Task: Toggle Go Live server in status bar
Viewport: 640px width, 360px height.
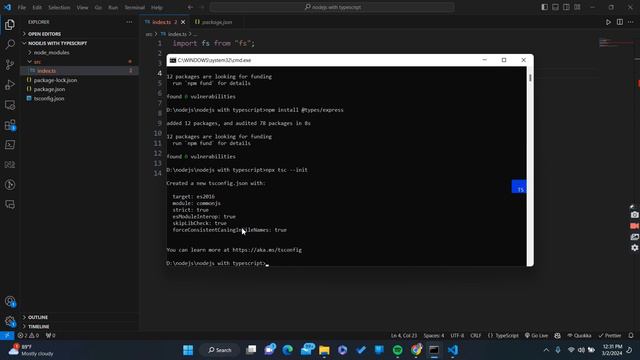Action: click(x=536, y=336)
